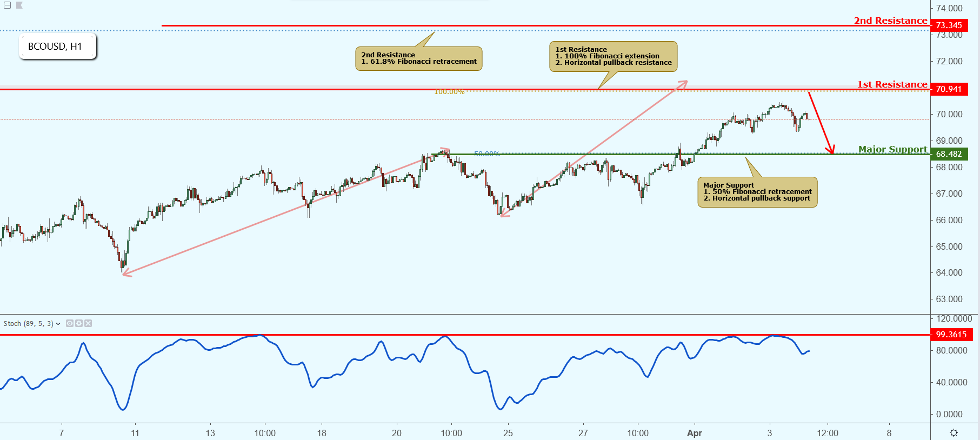This screenshot has width=980, height=440.
Task: Click the 0.0000 stochastic axis value
Action: 949,414
